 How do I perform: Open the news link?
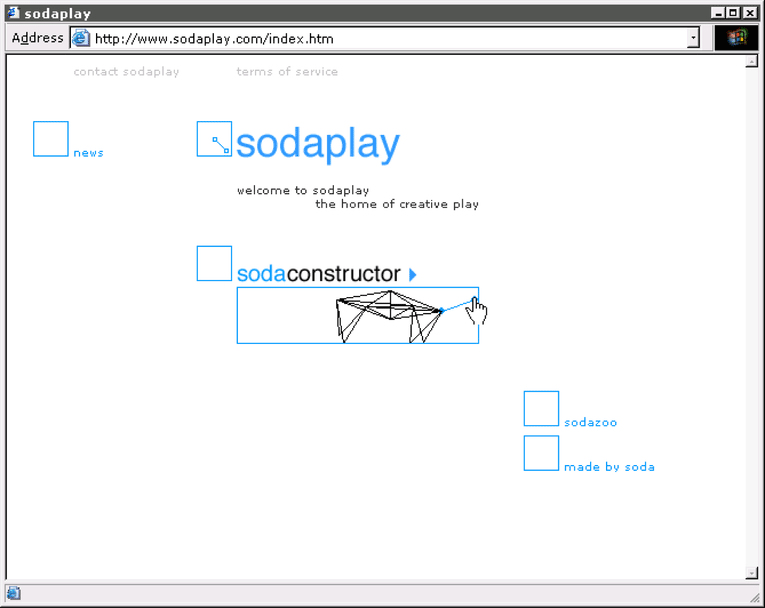pyautogui.click(x=88, y=153)
